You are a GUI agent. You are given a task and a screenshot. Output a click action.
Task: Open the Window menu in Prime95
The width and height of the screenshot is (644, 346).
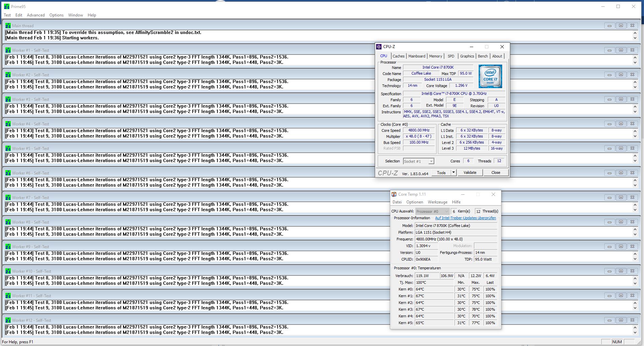[x=76, y=15]
